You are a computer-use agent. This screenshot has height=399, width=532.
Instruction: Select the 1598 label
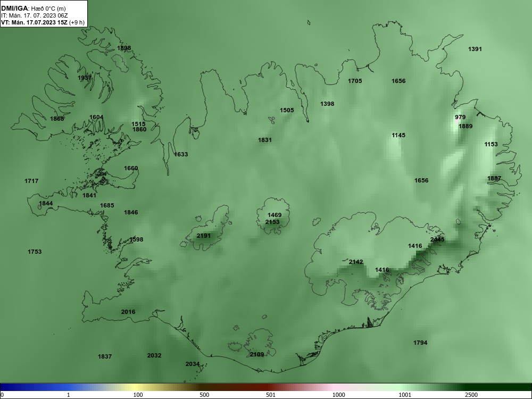[x=136, y=239]
